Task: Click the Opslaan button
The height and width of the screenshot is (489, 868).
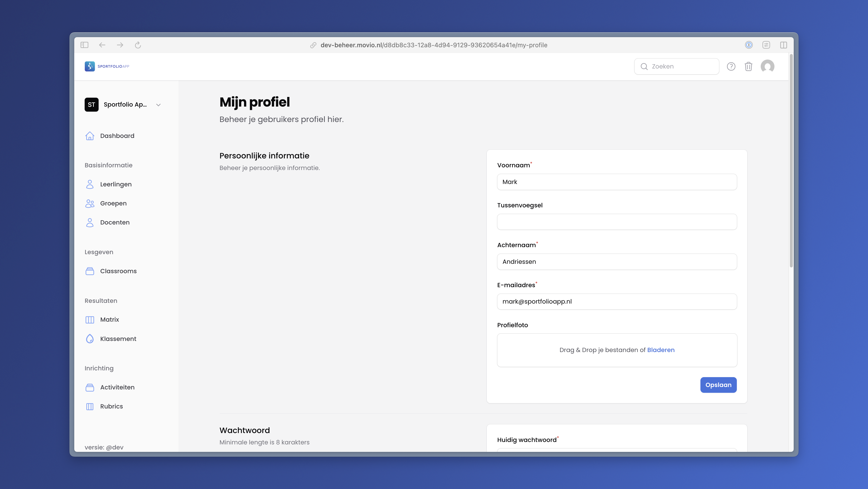Action: click(718, 385)
